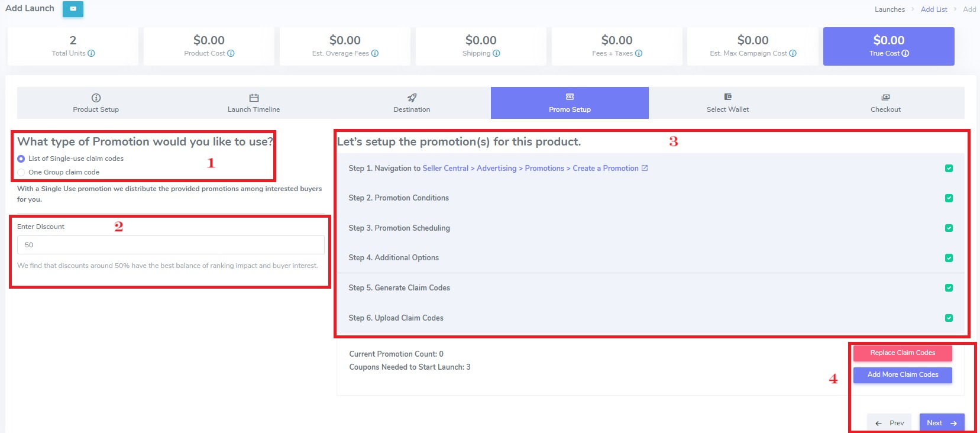Expand Step 3. Promotion Scheduling

399,228
